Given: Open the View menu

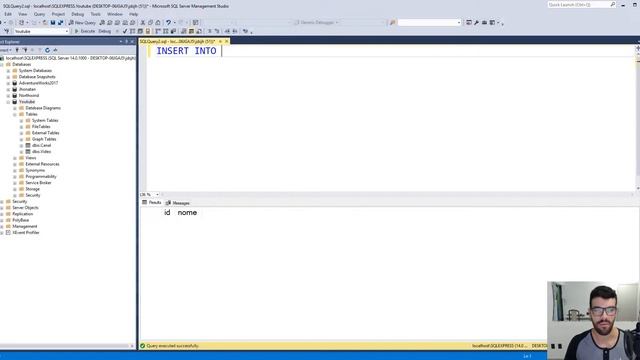Looking at the screenshot, I should coord(22,14).
